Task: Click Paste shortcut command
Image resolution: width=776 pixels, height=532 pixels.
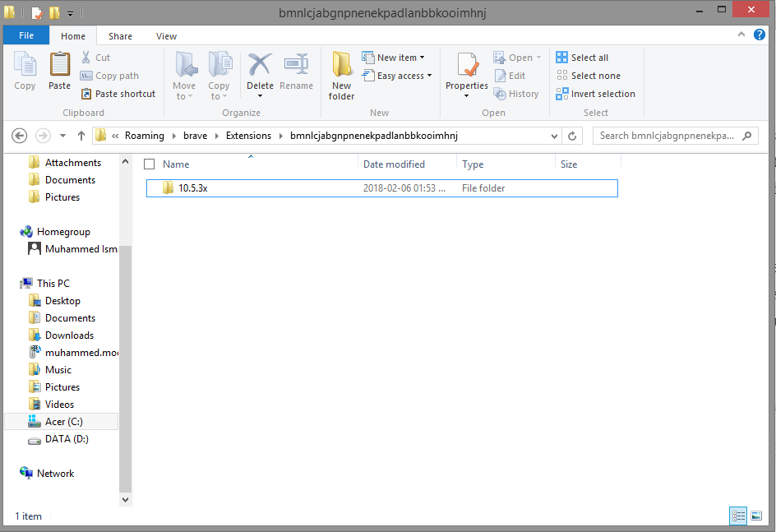Action: point(118,94)
